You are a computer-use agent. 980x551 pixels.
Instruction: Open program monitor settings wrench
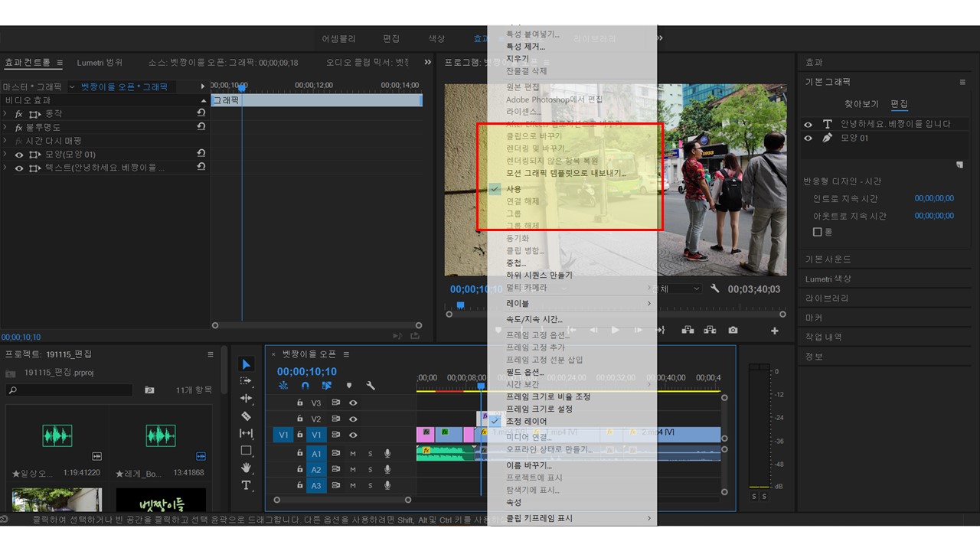click(715, 289)
